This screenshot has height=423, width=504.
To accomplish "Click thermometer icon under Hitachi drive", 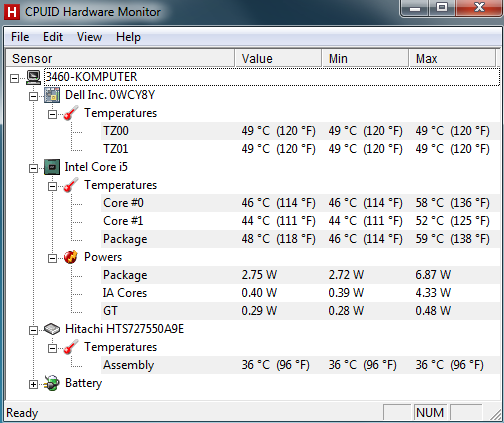I will tap(71, 347).
